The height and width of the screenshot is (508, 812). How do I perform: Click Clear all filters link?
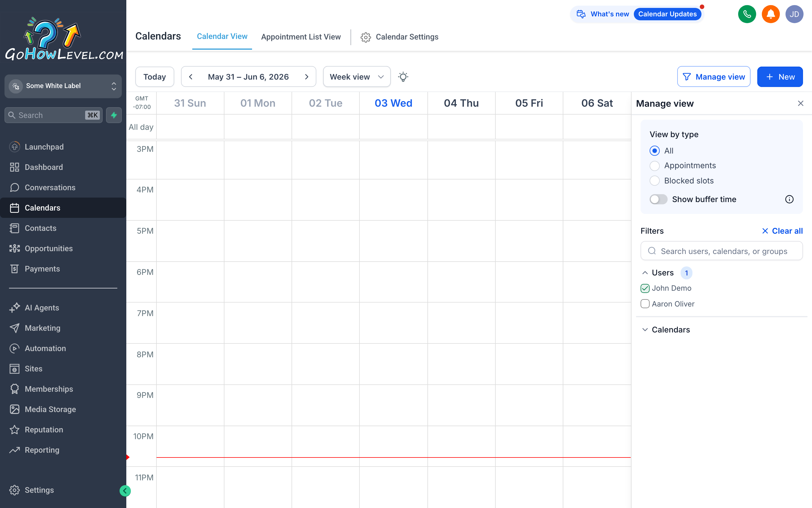pos(782,231)
